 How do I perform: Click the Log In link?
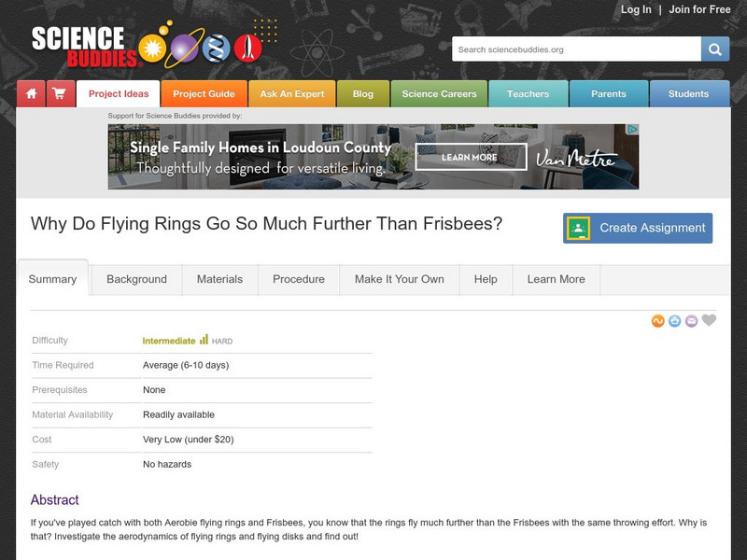coord(636,9)
